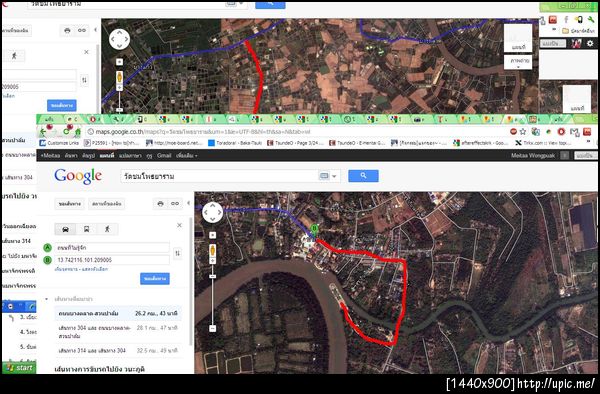Select walking travel mode in front window
The image size is (600, 394).
tap(107, 229)
